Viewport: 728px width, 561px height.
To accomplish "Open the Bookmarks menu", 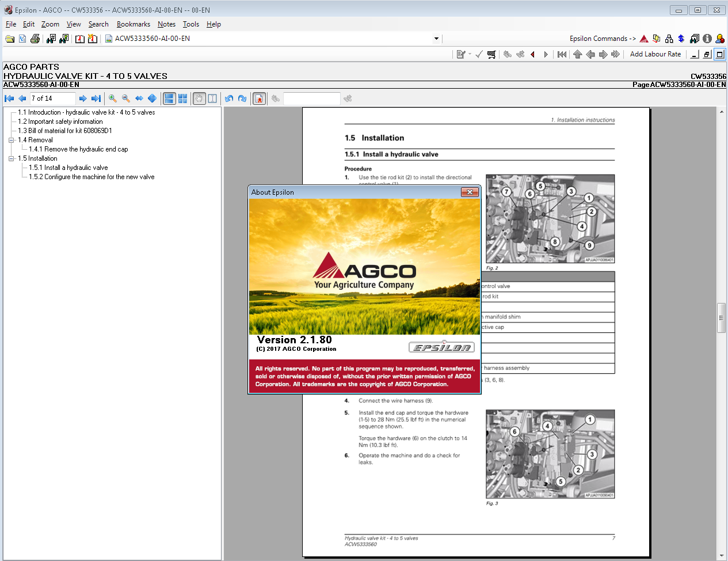I will click(x=133, y=24).
